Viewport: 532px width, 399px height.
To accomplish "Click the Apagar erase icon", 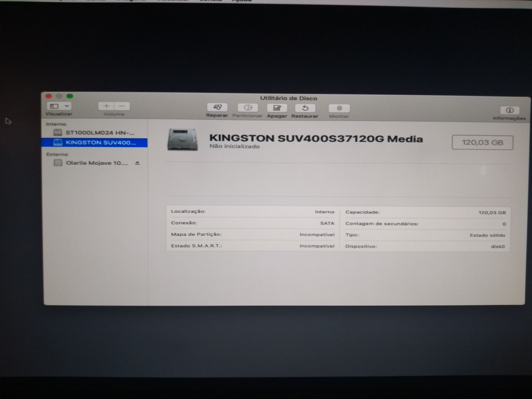I will (277, 108).
